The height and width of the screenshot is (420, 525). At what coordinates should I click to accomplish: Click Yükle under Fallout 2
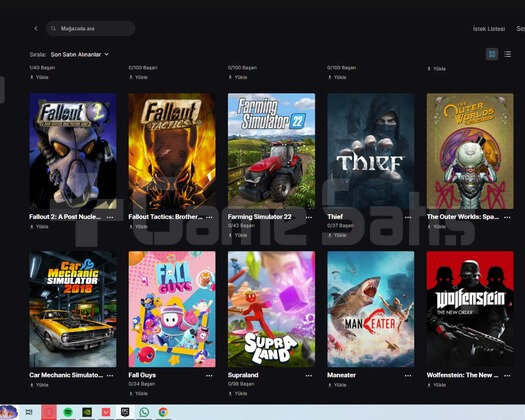point(39,227)
